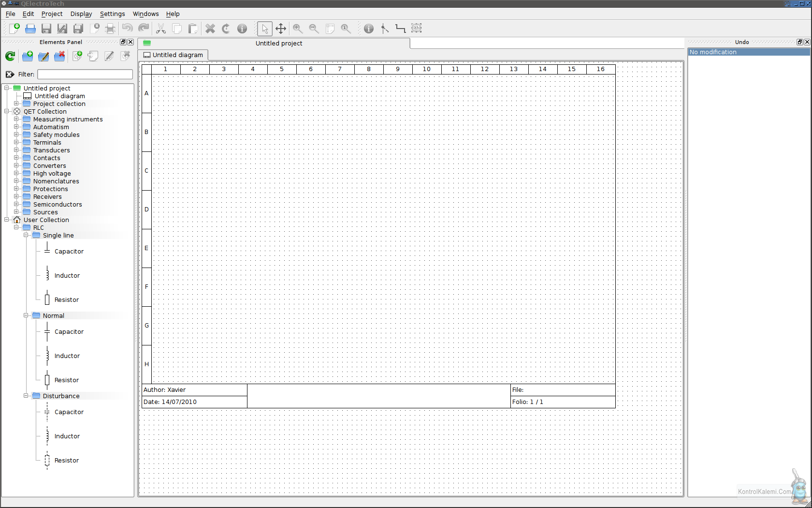Open the Project menu
812x508 pixels.
[x=52, y=14]
